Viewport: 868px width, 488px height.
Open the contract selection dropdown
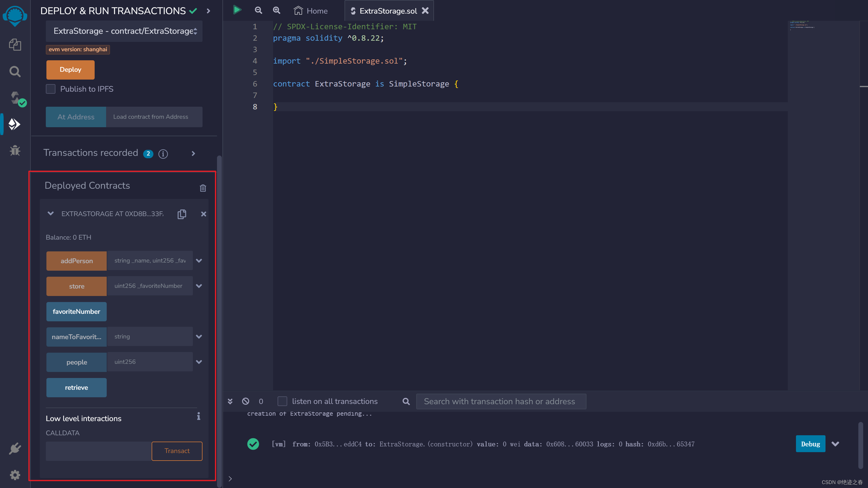[124, 31]
